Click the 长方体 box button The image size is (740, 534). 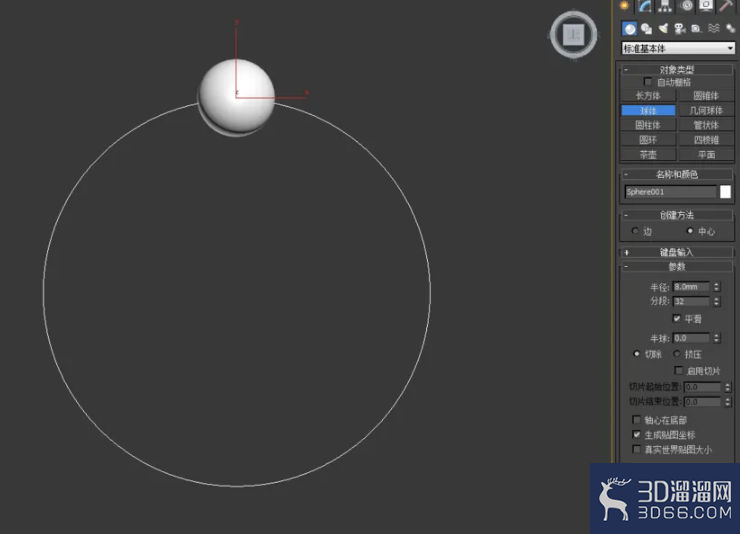(648, 96)
